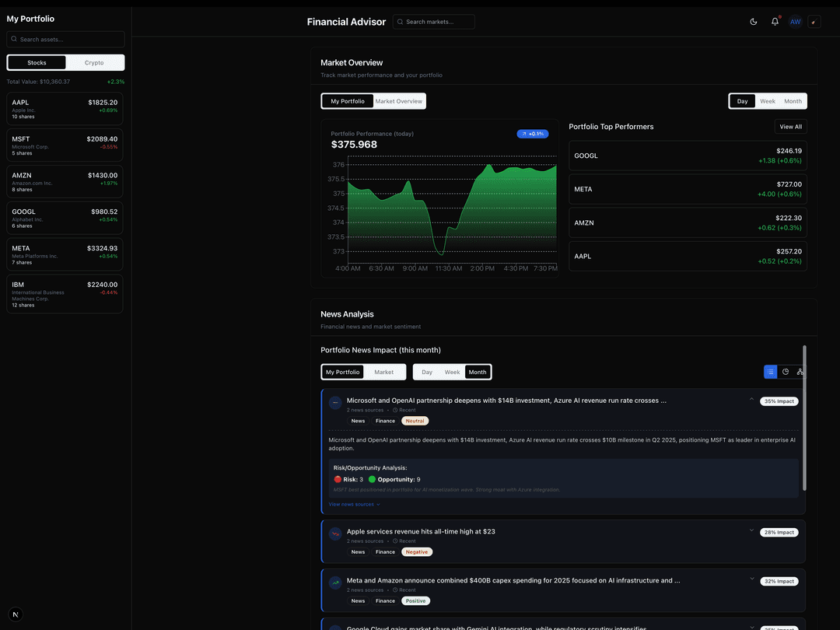Screen dimensions: 840x630
Task: Toggle dark mode with the moon icon
Action: pos(753,22)
